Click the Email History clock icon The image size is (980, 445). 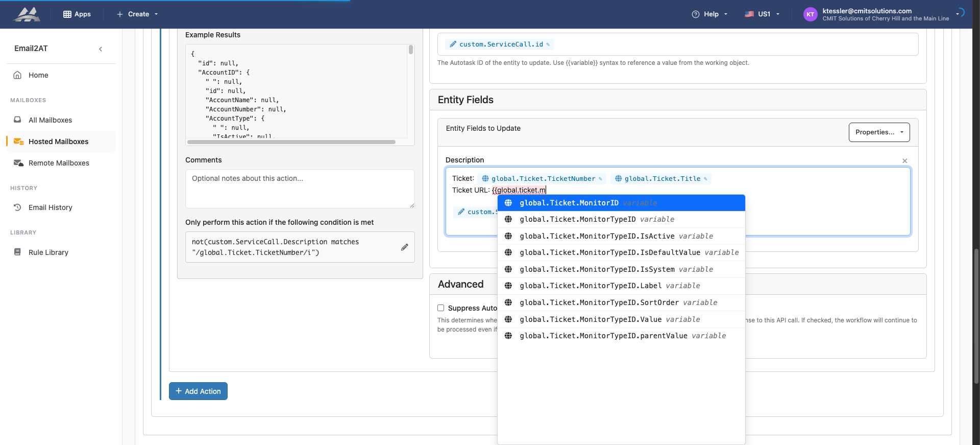coord(17,207)
